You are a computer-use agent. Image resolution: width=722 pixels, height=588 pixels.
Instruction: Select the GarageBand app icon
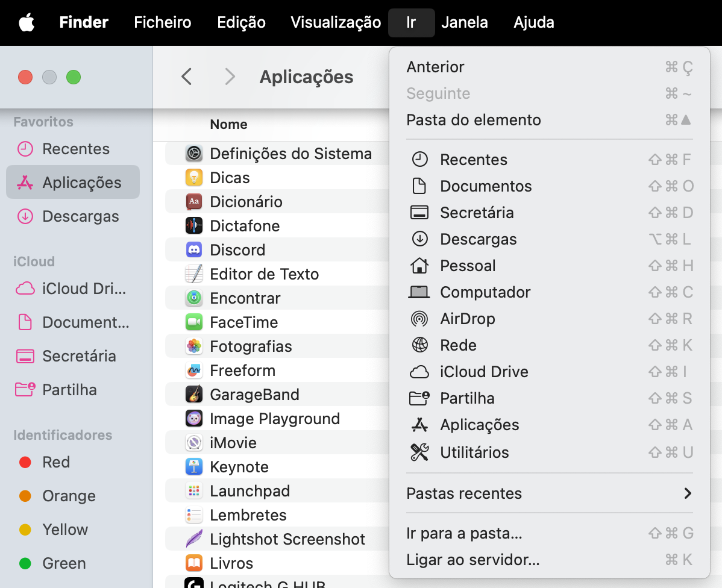(193, 394)
